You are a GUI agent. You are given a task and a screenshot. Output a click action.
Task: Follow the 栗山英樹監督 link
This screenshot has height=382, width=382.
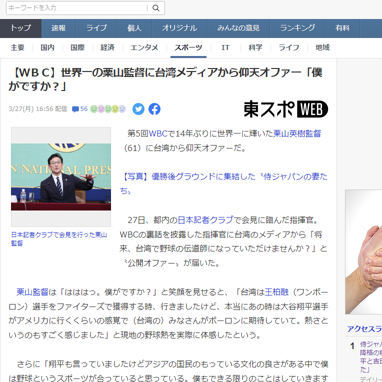297,134
